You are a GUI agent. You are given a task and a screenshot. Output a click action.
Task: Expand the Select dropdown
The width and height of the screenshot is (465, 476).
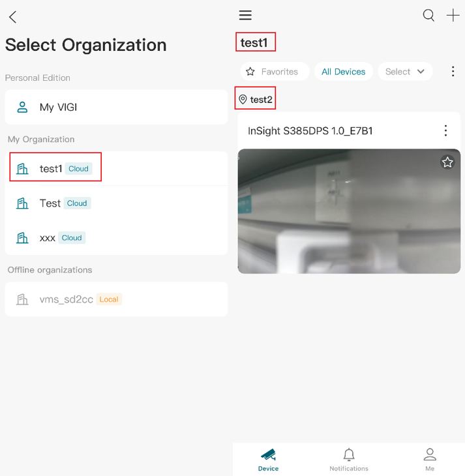tap(405, 72)
